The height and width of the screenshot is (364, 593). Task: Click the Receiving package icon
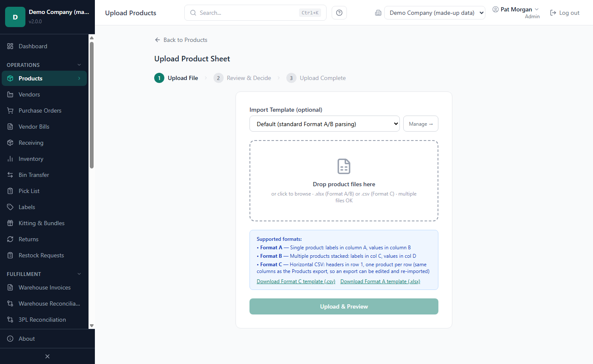coord(10,143)
